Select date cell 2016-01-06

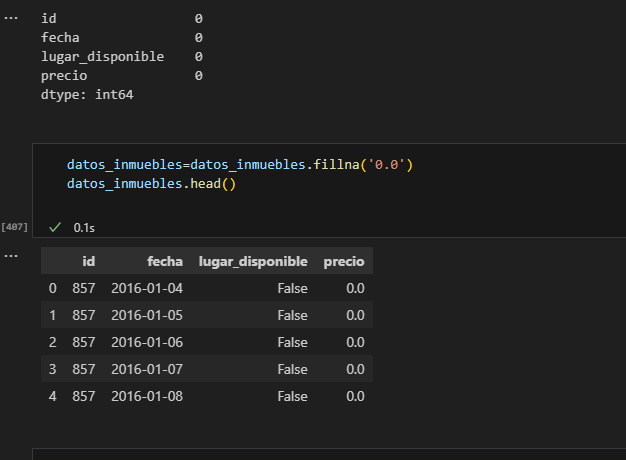coord(147,342)
